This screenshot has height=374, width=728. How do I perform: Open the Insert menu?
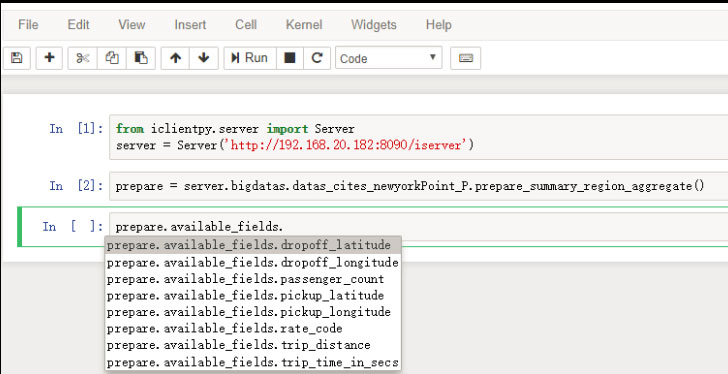tap(190, 25)
